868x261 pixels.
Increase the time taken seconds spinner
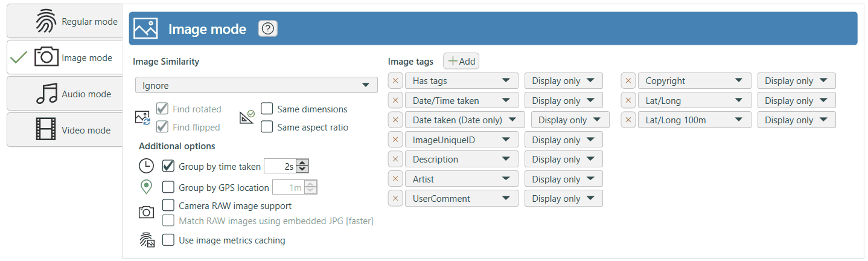[303, 163]
